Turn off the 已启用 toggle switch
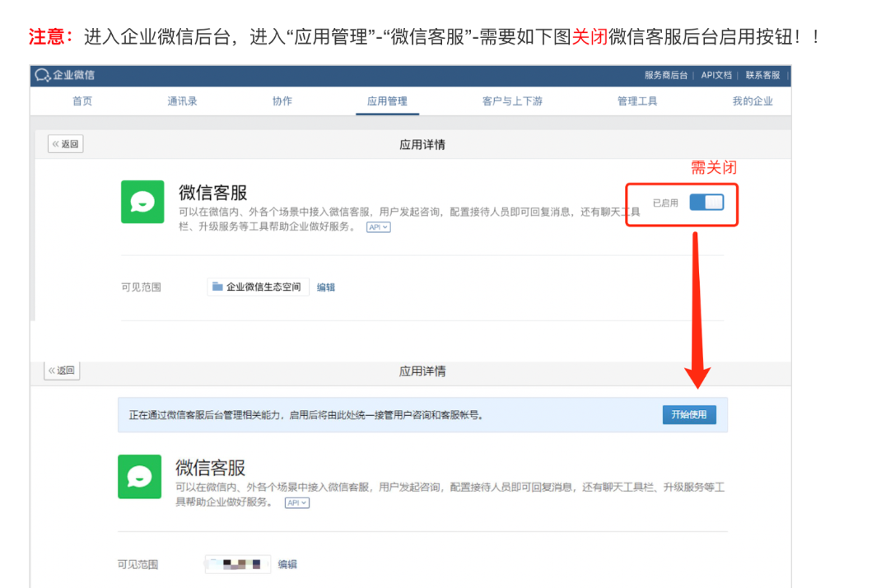This screenshot has width=881, height=588. click(x=706, y=203)
